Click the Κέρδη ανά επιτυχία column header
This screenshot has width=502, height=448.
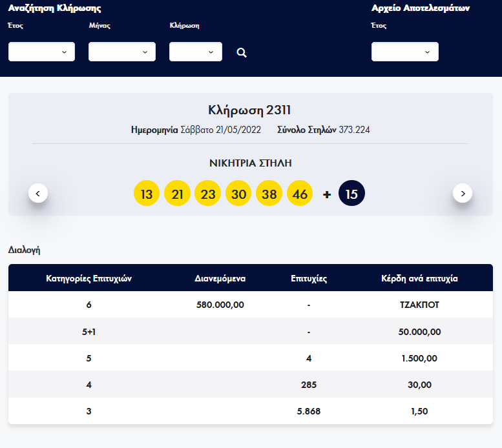420,279
